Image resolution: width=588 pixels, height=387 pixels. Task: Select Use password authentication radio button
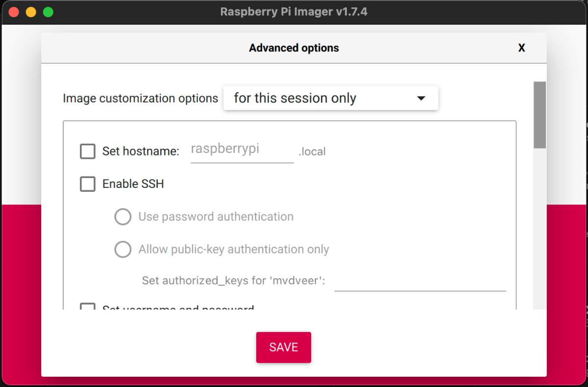(123, 217)
